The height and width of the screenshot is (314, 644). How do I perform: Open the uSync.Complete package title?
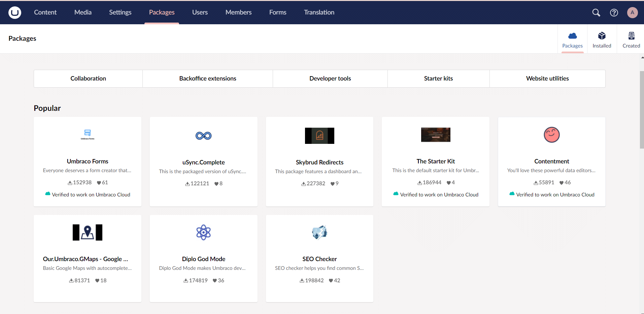[204, 162]
